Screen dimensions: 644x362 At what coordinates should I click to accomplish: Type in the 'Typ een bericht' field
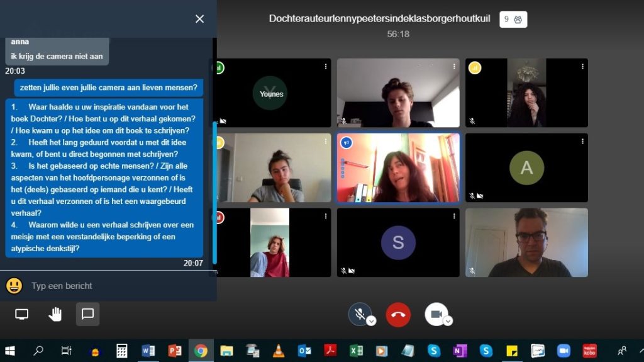113,286
